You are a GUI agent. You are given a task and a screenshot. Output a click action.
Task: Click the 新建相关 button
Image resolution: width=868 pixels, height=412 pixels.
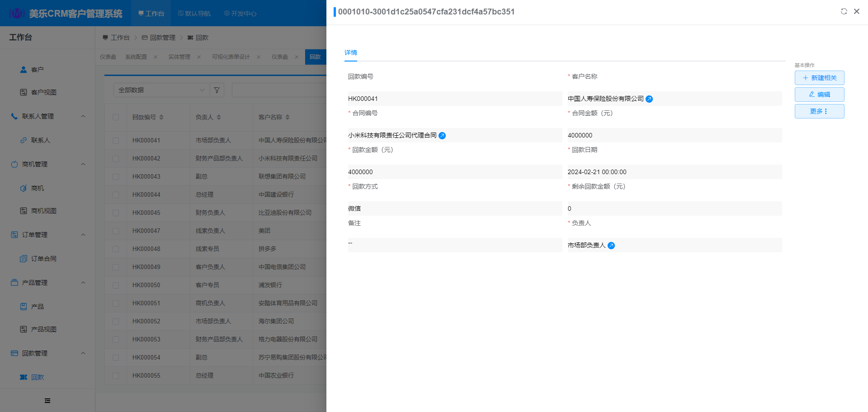pos(819,78)
